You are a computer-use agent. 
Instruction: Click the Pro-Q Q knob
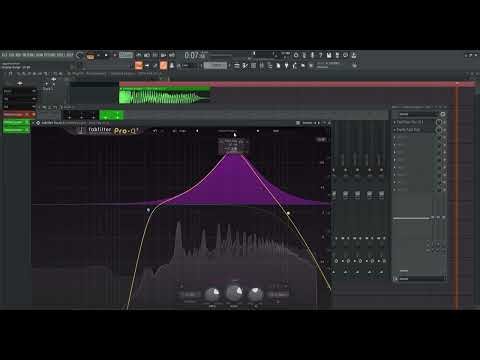pyautogui.click(x=255, y=294)
